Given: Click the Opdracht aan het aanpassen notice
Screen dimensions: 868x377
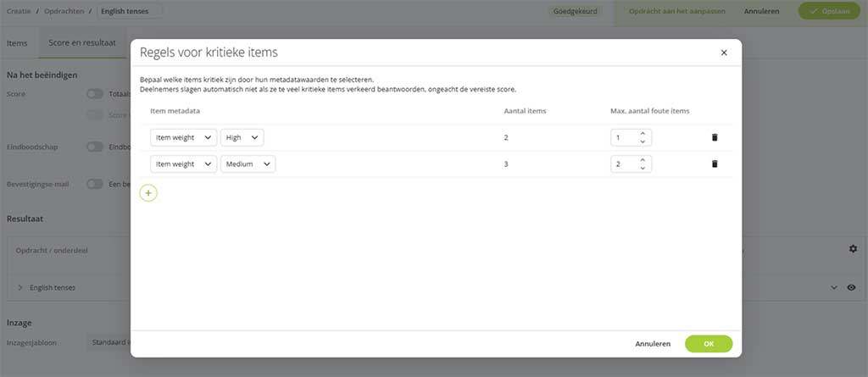Looking at the screenshot, I should [677, 11].
